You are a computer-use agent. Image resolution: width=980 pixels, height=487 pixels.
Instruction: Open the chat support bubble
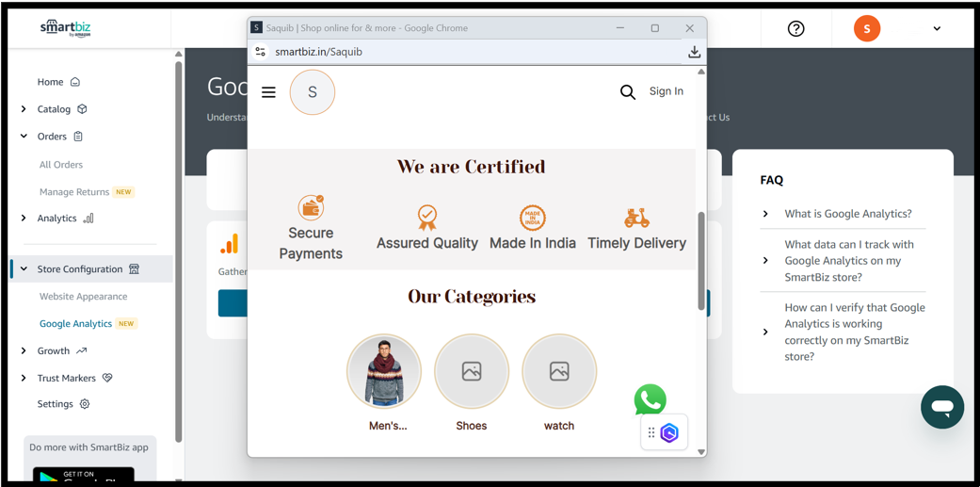[941, 407]
